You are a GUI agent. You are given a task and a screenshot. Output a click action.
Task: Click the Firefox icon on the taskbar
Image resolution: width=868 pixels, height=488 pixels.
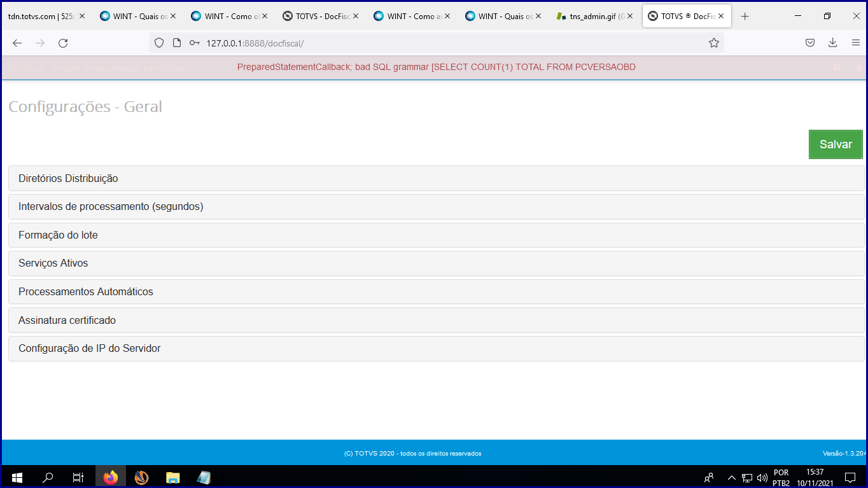(110, 477)
